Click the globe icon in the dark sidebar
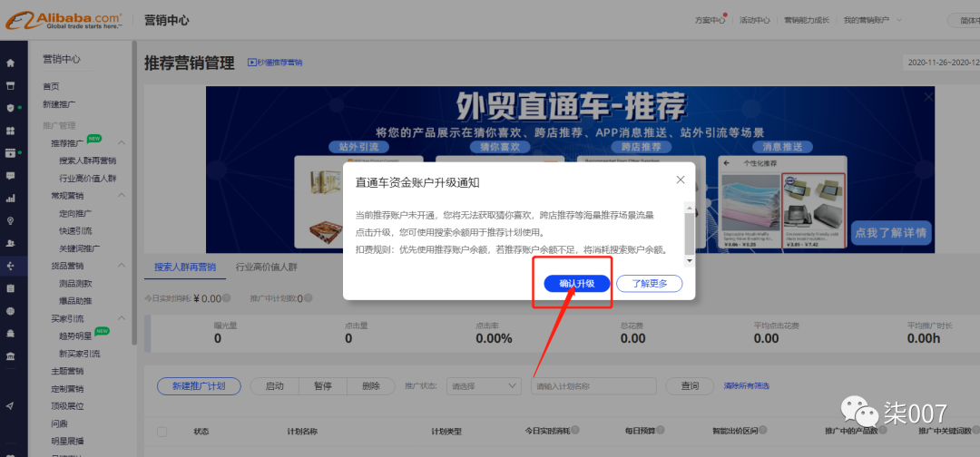980x457 pixels. pyautogui.click(x=10, y=311)
